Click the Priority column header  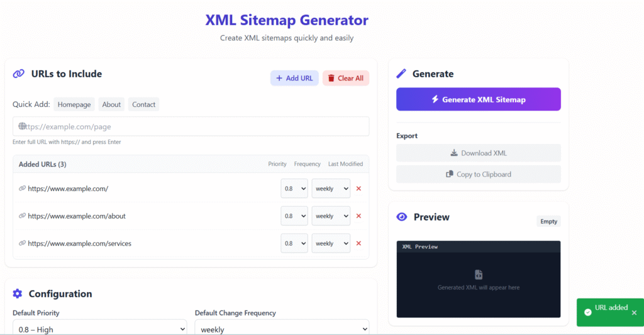(277, 164)
